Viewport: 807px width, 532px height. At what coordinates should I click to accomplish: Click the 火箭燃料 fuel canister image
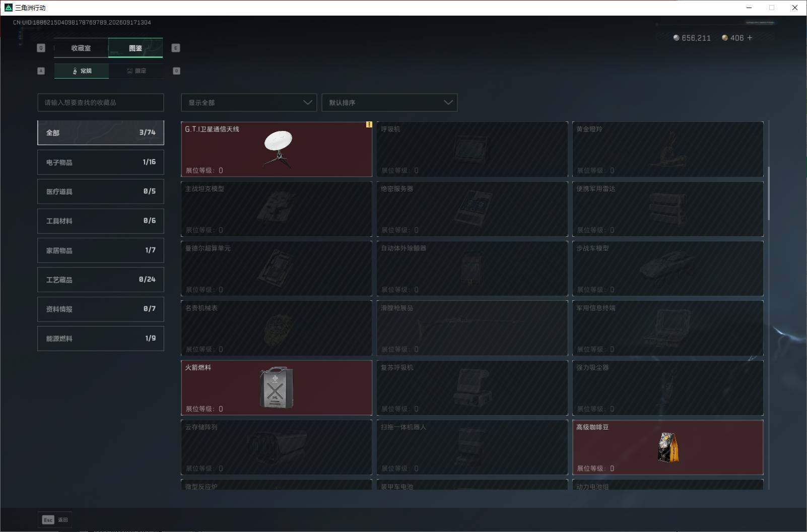click(x=277, y=387)
